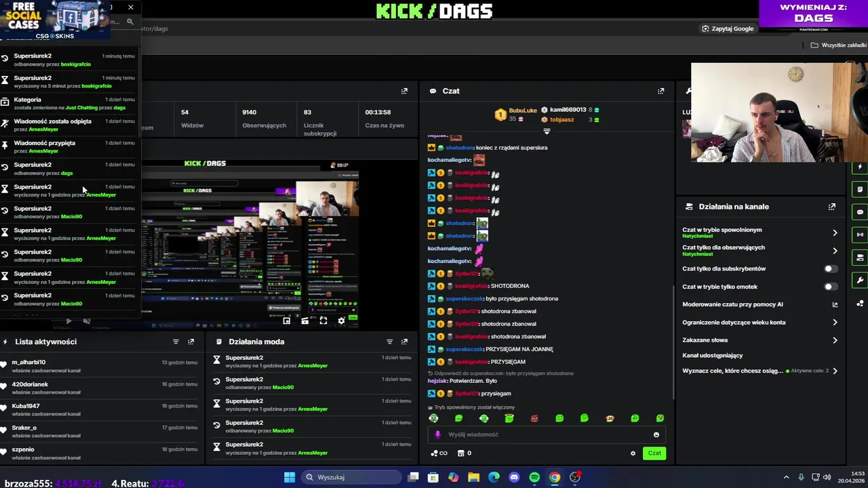868x488 pixels.
Task: Open filter icon in Działania moda header
Action: [x=389, y=342]
